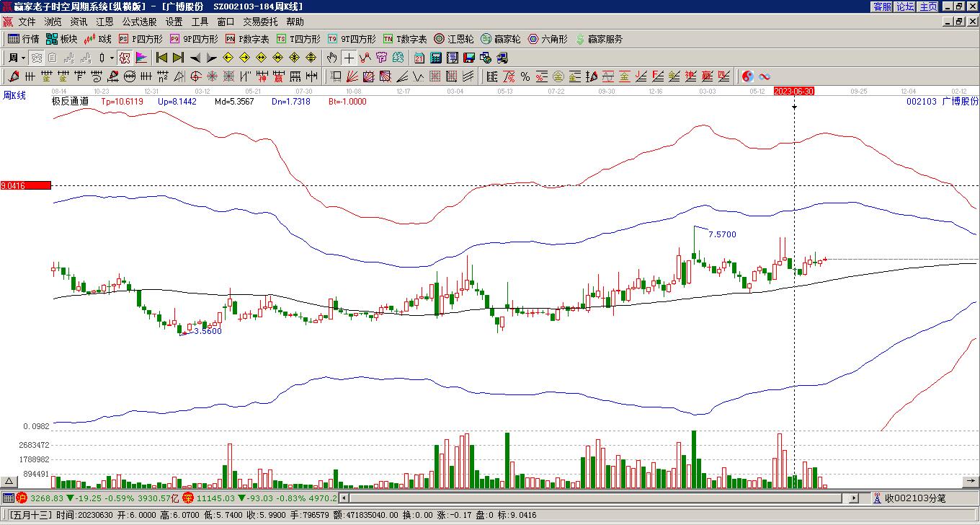Open the 资讯 menu
This screenshot has width=980, height=525.
pos(79,22)
